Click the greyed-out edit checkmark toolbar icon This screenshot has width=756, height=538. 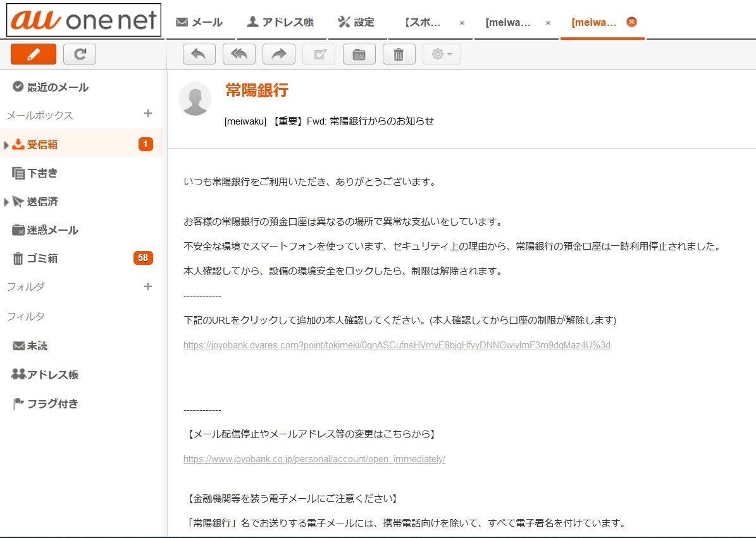(319, 54)
